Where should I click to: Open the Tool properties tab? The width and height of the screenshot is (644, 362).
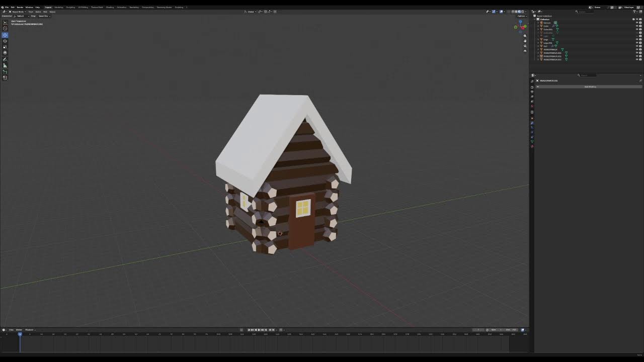pos(532,81)
